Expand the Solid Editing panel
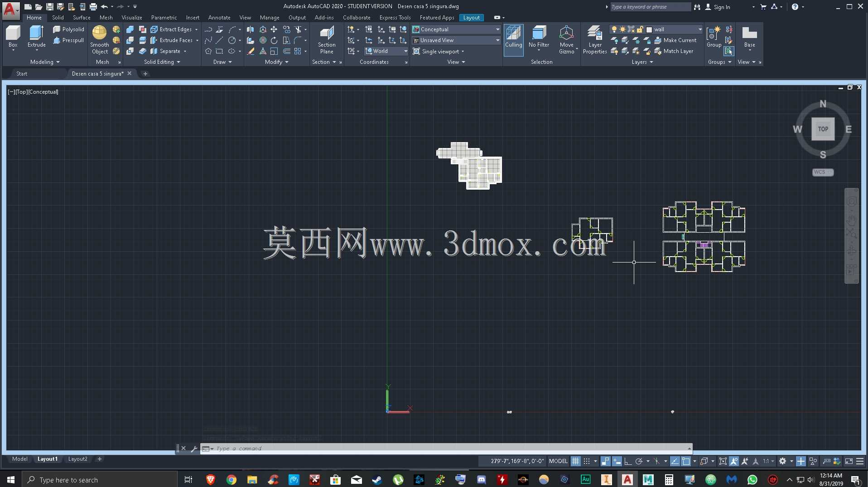 click(x=162, y=62)
